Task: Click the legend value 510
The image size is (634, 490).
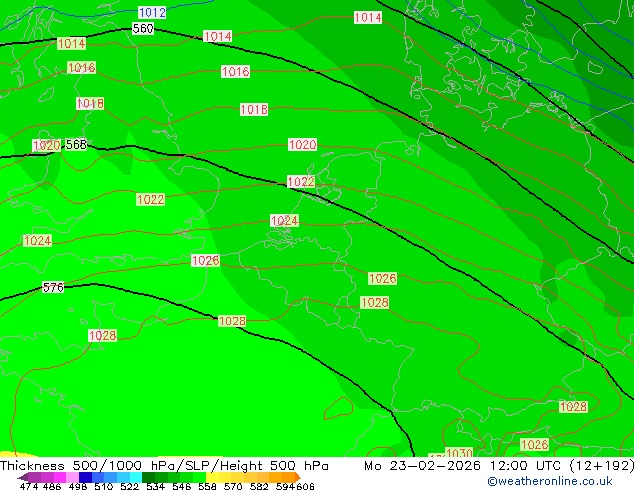Action: pyautogui.click(x=104, y=486)
